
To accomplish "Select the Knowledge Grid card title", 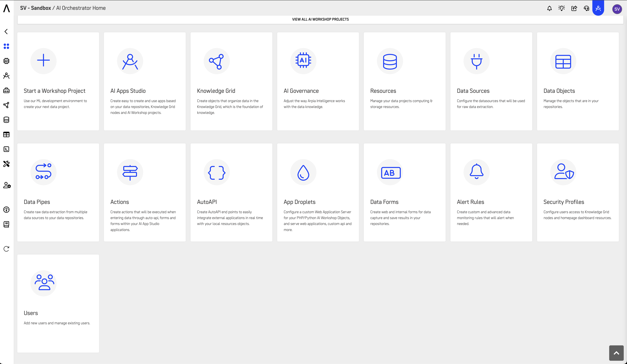I will [216, 91].
